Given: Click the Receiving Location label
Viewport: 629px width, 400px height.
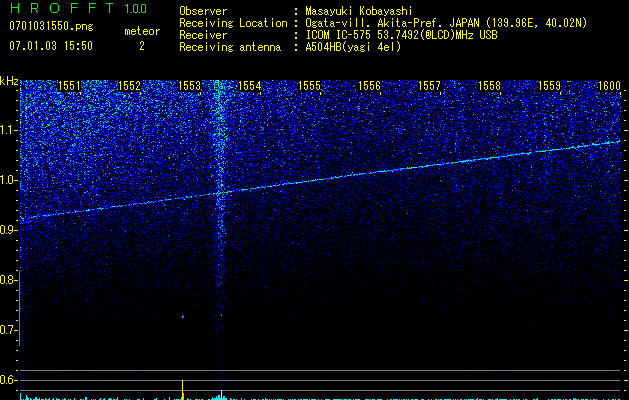Looking at the screenshot, I should 233,23.
